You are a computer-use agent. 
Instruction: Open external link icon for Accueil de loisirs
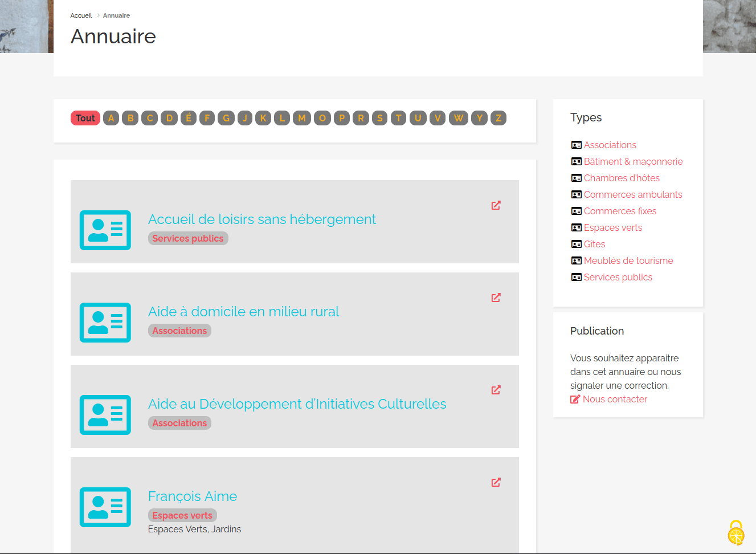[496, 205]
